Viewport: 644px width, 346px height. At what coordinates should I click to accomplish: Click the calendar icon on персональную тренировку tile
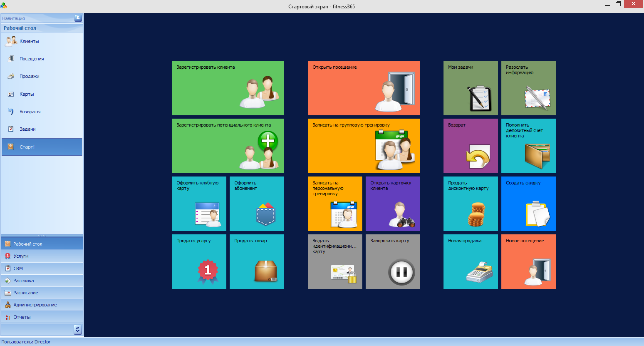344,215
